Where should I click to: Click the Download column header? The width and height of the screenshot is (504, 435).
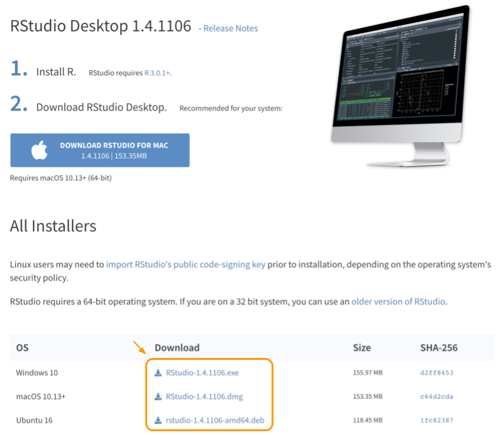pos(177,348)
